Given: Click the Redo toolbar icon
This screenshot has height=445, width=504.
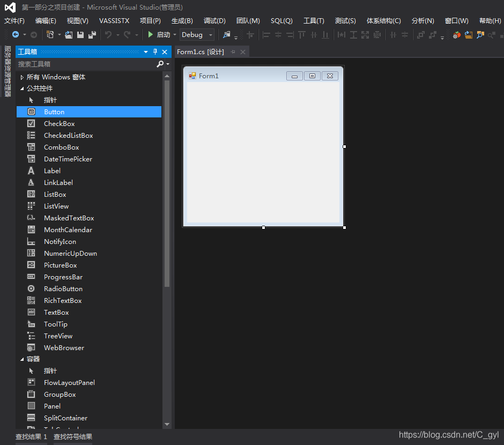Looking at the screenshot, I should pyautogui.click(x=127, y=35).
